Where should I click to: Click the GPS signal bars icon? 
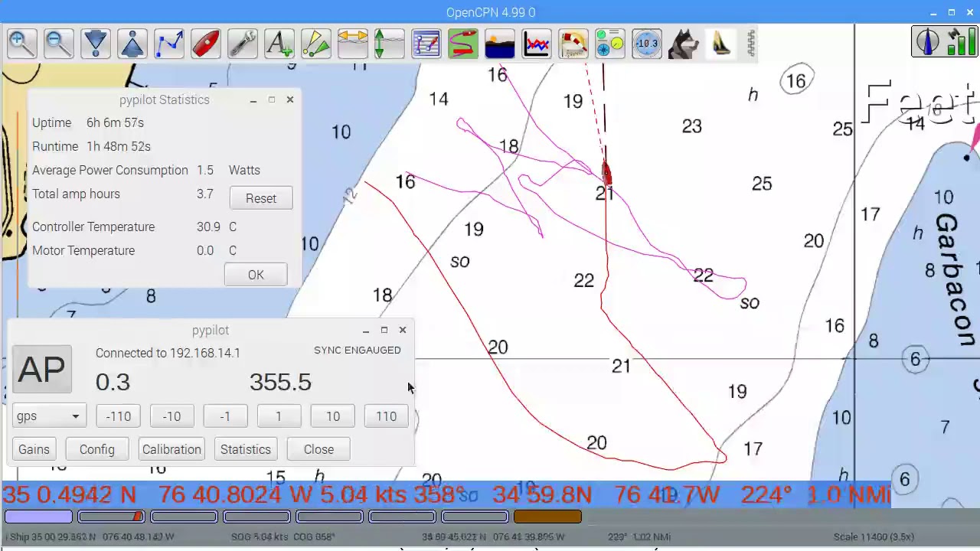pyautogui.click(x=960, y=41)
